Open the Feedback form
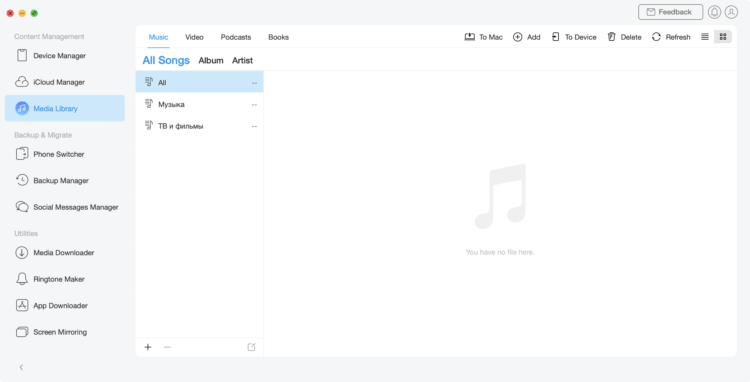 coord(670,12)
